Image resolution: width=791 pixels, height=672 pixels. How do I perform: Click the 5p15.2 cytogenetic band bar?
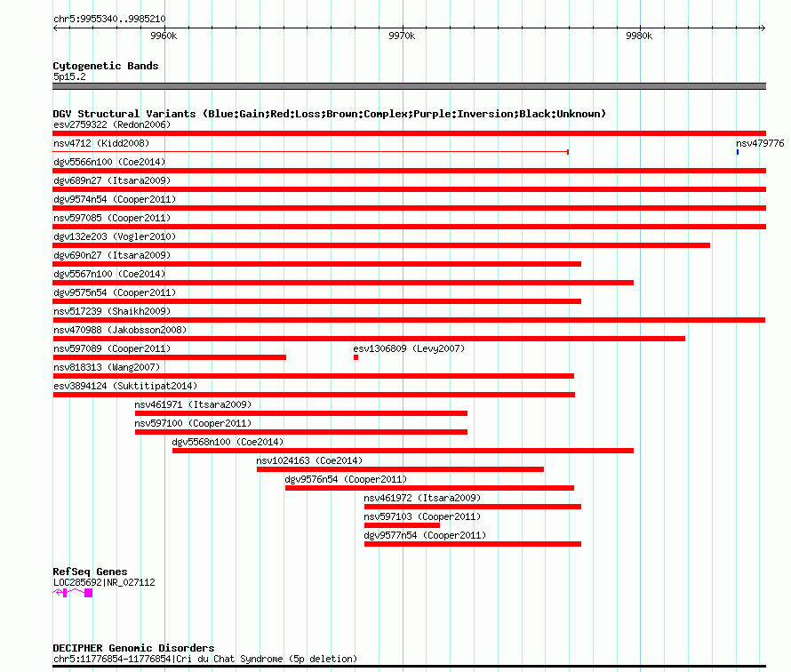click(409, 86)
